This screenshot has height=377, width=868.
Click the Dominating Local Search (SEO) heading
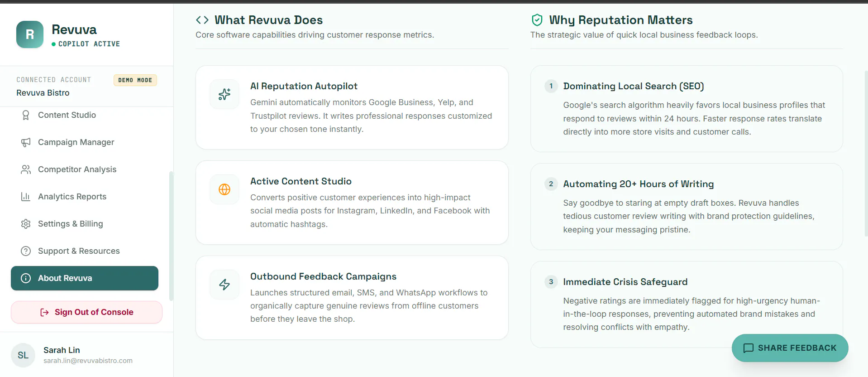click(x=634, y=86)
